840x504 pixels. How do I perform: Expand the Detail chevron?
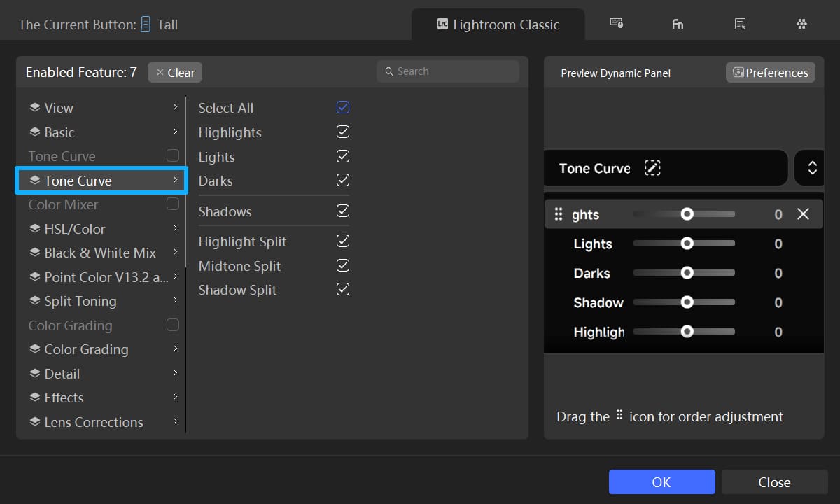pyautogui.click(x=175, y=373)
